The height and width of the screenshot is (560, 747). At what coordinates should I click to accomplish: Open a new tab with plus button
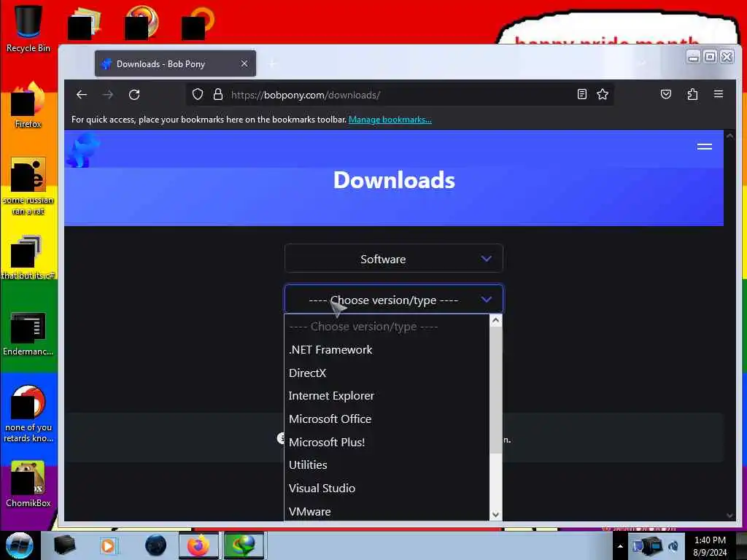pos(273,63)
